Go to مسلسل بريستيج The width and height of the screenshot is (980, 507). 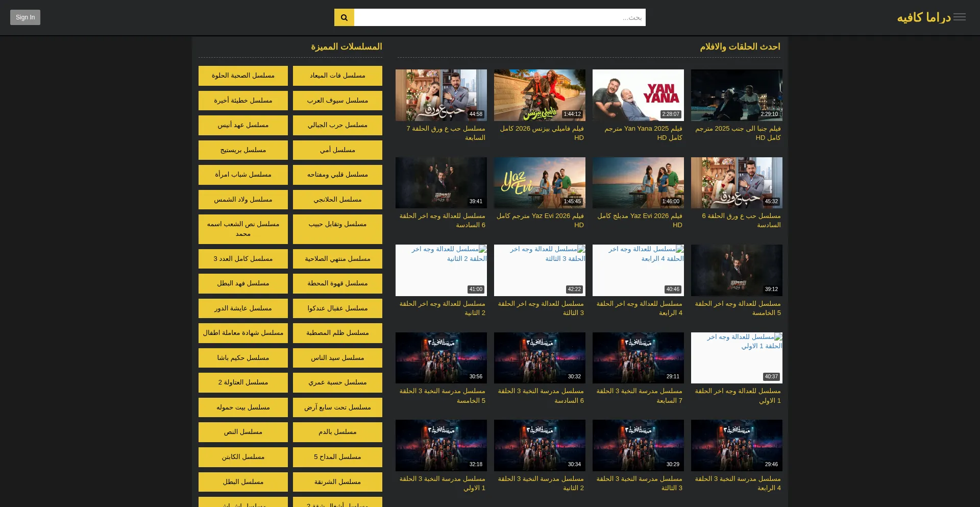click(x=243, y=150)
